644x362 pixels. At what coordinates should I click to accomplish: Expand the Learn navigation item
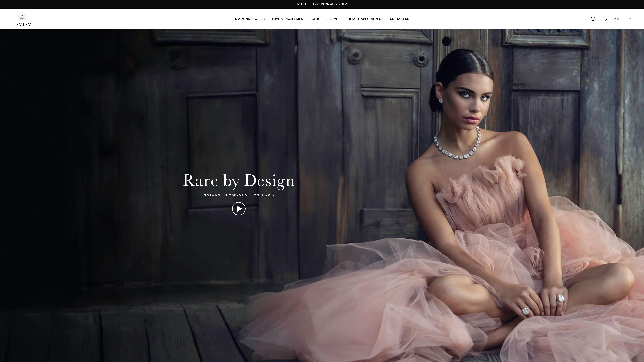coord(332,19)
